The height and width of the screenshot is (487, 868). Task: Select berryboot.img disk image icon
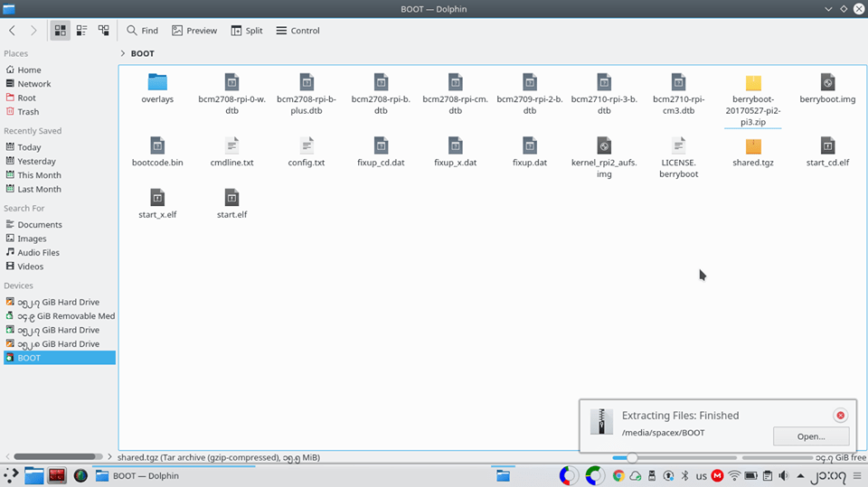point(827,82)
